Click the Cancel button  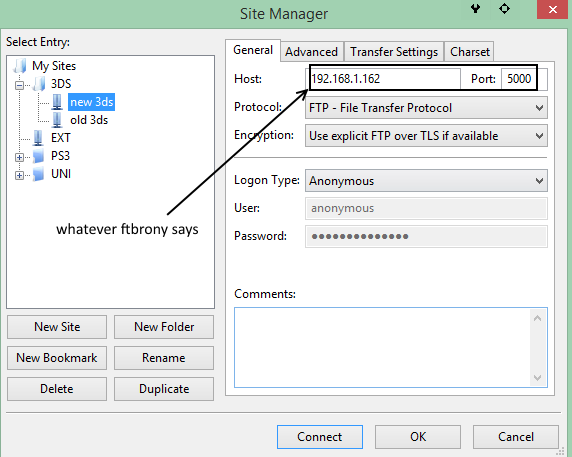(516, 437)
